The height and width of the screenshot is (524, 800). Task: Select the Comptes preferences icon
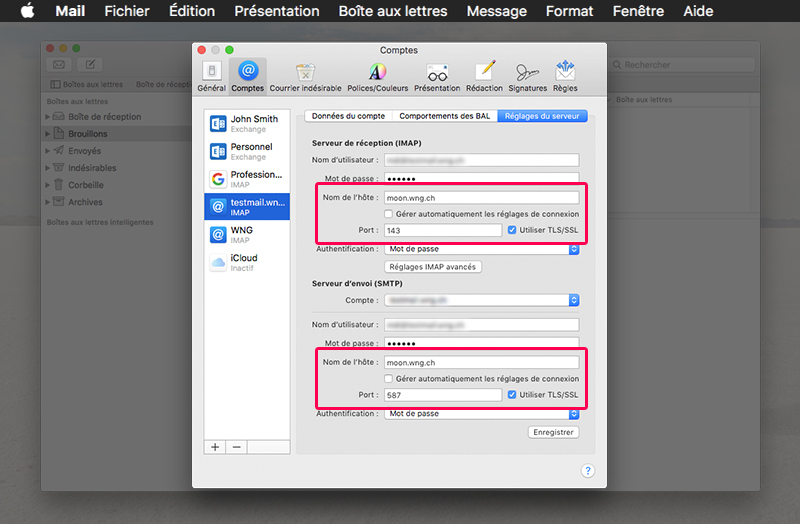[x=247, y=77]
